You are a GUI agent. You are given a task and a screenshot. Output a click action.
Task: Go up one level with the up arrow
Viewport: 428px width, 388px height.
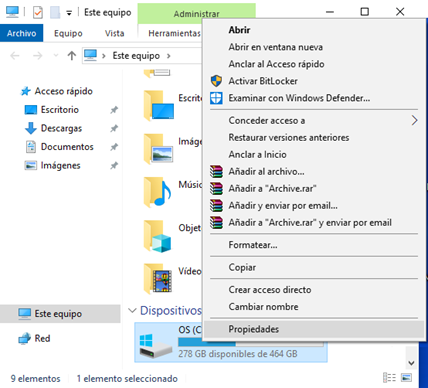point(72,56)
